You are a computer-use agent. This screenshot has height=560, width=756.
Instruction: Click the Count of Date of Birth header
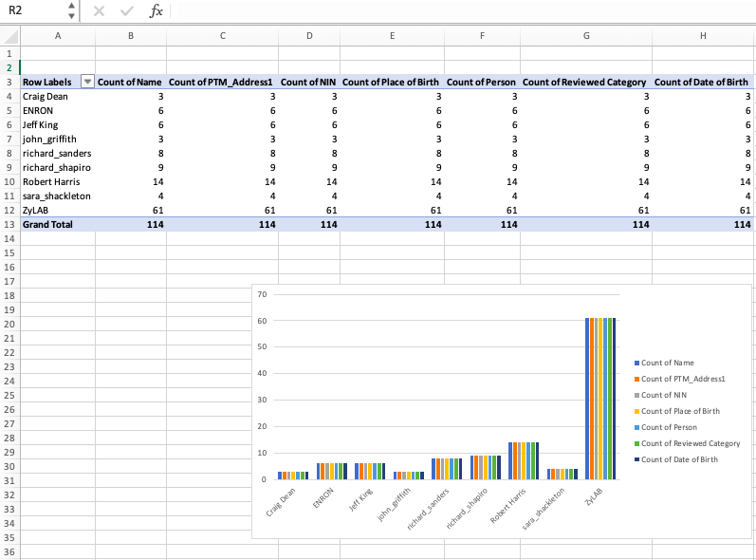(703, 82)
